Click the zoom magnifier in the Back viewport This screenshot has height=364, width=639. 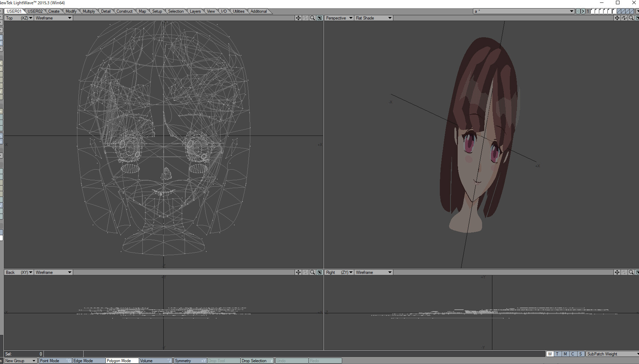coord(312,272)
